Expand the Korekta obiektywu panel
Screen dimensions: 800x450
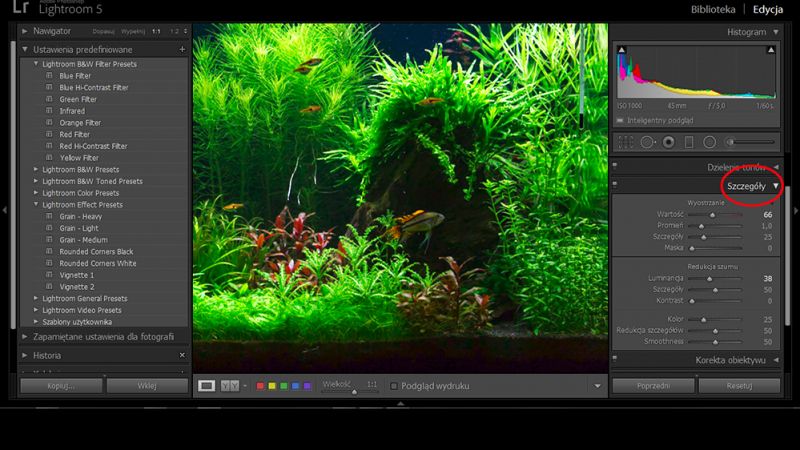click(x=776, y=360)
